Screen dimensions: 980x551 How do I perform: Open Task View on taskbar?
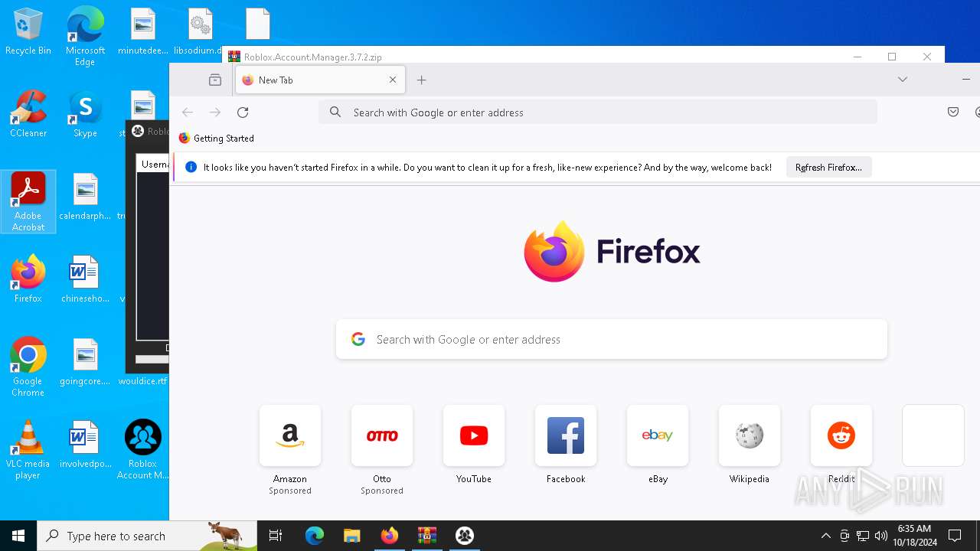276,536
